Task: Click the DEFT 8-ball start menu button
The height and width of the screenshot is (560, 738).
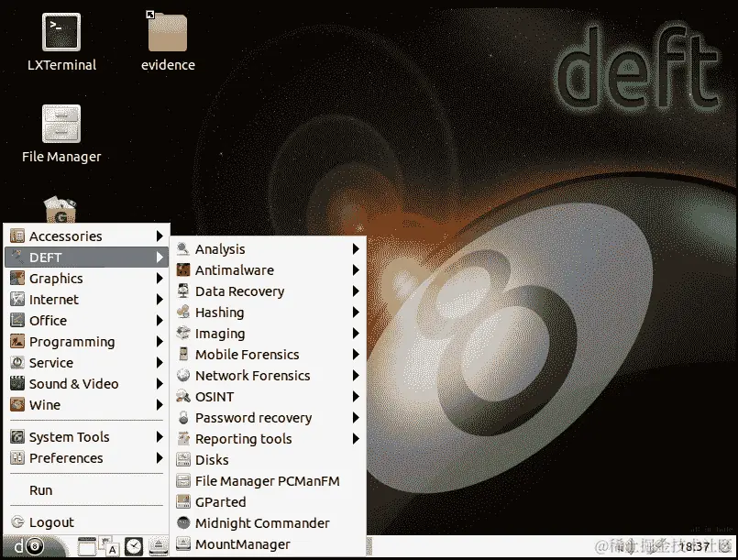Action: point(34,547)
